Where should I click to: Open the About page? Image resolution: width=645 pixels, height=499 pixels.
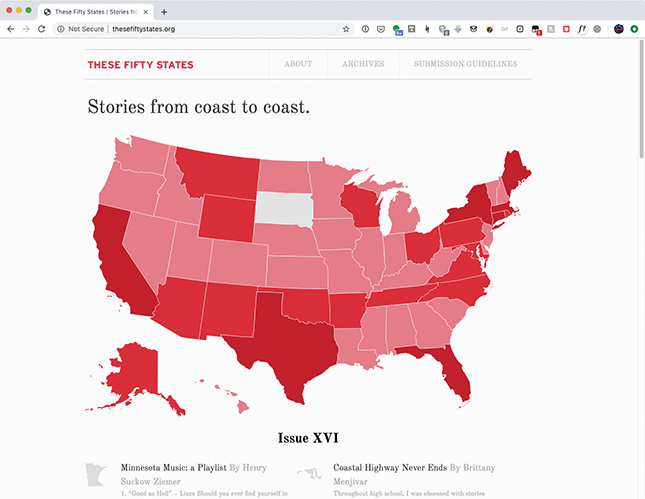(298, 64)
